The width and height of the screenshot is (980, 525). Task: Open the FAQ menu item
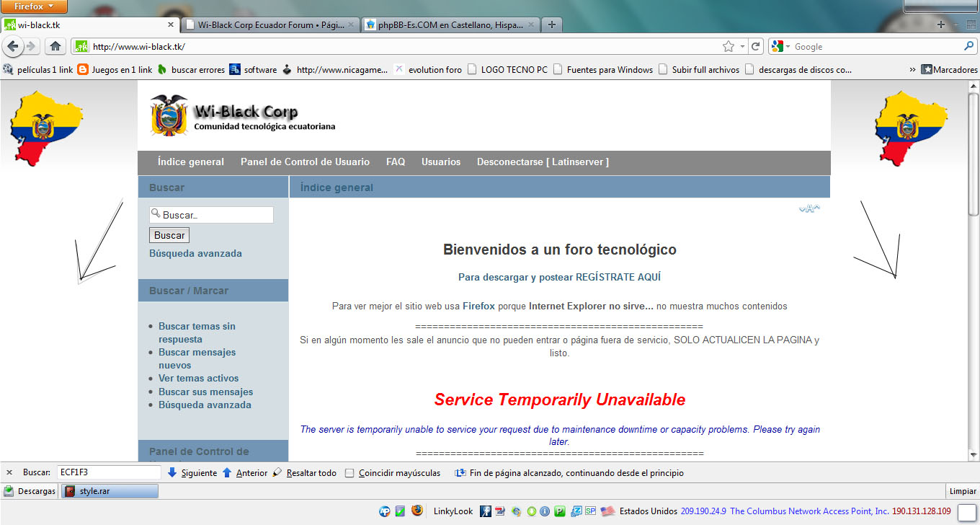click(x=396, y=162)
